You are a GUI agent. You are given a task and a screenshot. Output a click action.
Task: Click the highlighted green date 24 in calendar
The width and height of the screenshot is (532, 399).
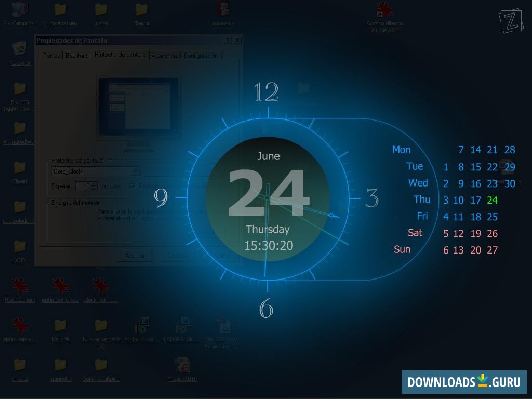(492, 200)
